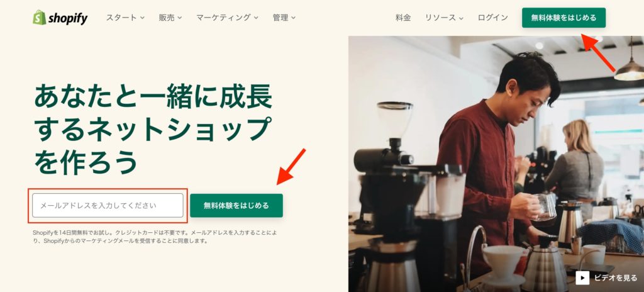The height and width of the screenshot is (292, 644).
Task: Click 無料体験をはじめる button beside the email field
Action: tap(236, 205)
